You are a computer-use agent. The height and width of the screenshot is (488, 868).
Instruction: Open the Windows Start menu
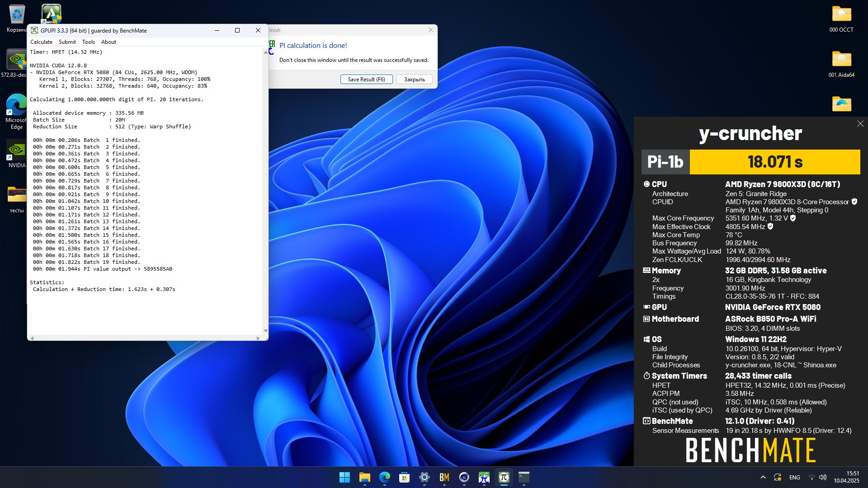(344, 477)
